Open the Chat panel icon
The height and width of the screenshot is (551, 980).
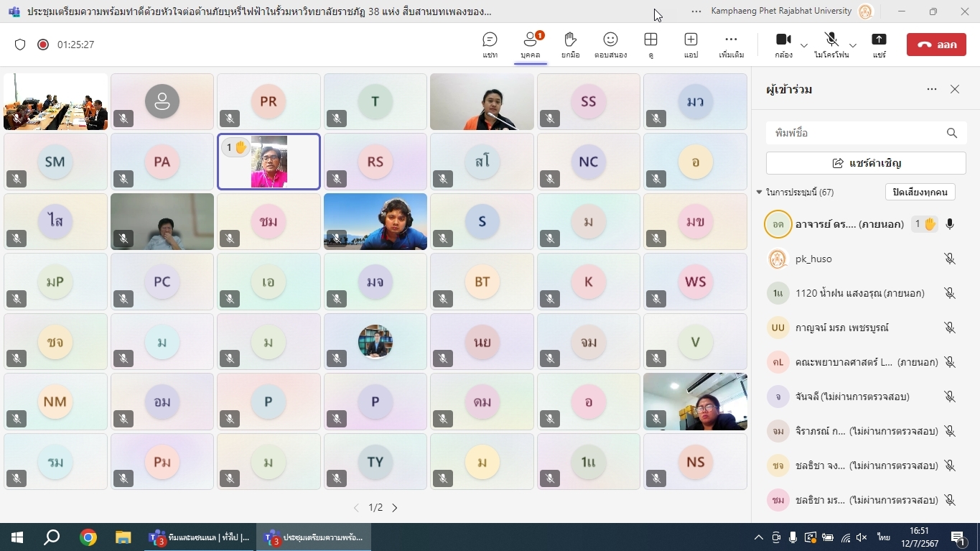tap(490, 45)
